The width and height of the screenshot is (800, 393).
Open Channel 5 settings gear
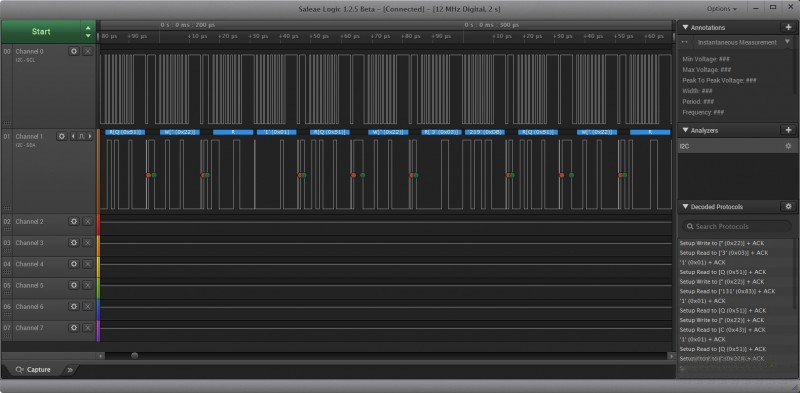point(74,285)
